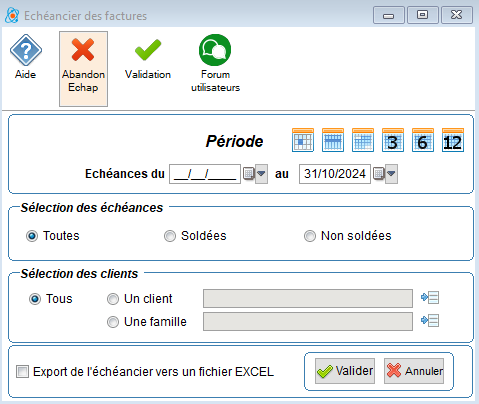Open the Forum utilisateurs icon
The width and height of the screenshot is (479, 404).
[215, 50]
